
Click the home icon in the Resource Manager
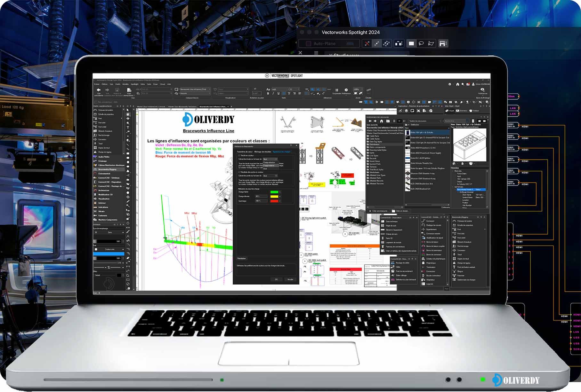(382, 121)
